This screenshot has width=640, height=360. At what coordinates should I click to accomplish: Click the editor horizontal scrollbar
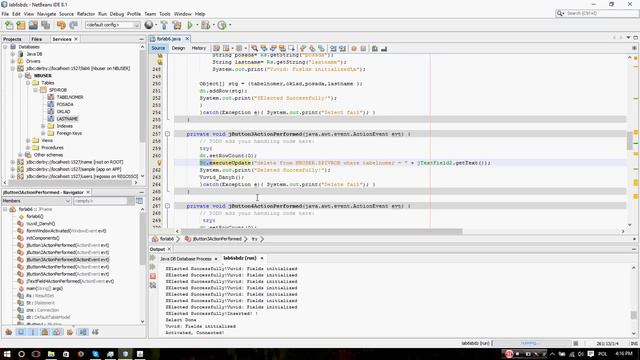click(322, 231)
